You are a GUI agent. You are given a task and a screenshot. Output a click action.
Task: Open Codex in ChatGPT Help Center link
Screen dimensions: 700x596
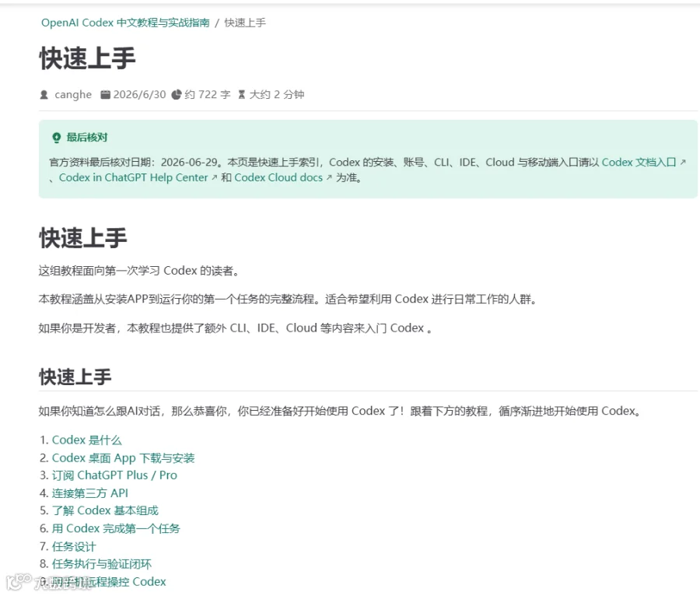coord(134,177)
